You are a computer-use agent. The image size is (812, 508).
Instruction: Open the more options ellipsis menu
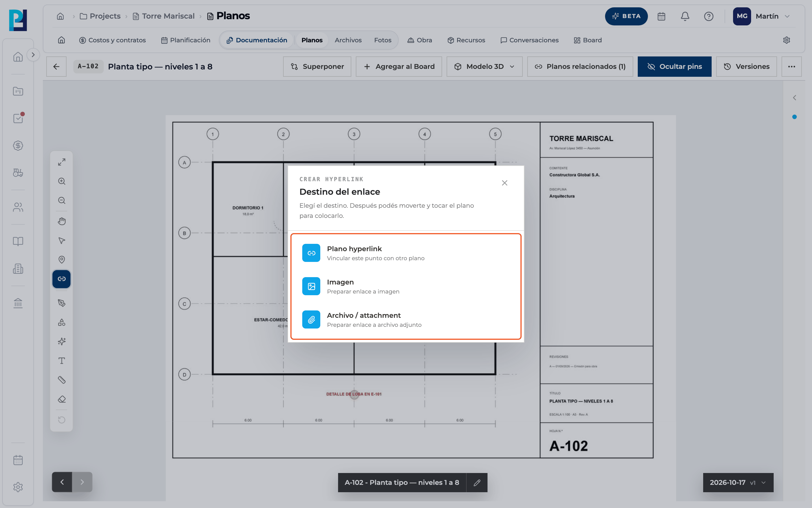(x=791, y=67)
